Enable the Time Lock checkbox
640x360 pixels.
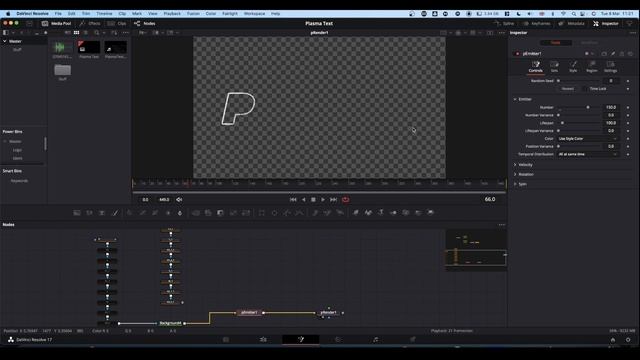click(584, 89)
